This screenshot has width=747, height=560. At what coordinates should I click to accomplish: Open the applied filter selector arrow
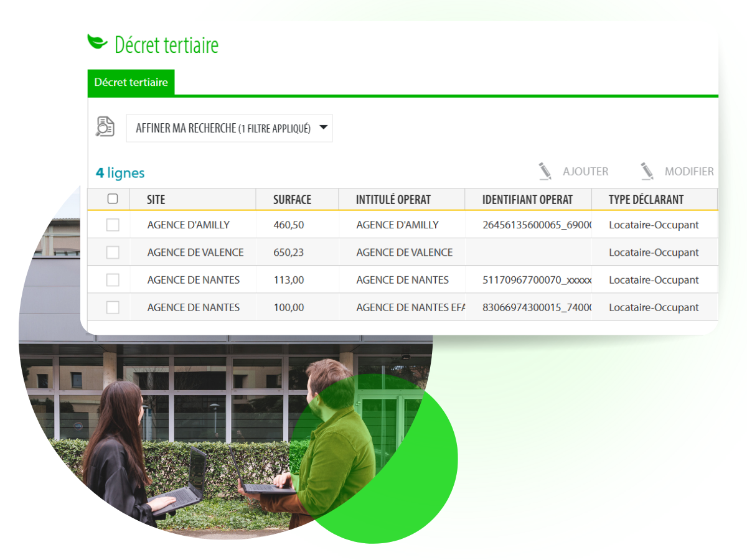coord(324,128)
